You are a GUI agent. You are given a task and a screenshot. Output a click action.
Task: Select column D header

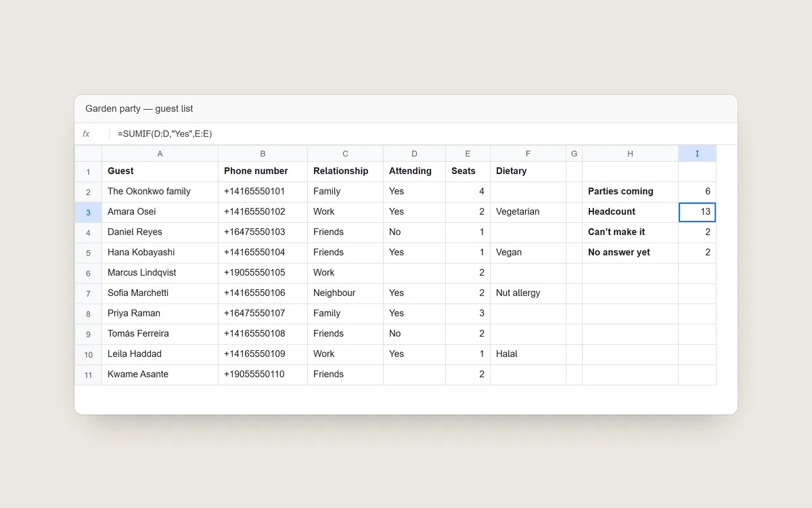[x=414, y=154]
